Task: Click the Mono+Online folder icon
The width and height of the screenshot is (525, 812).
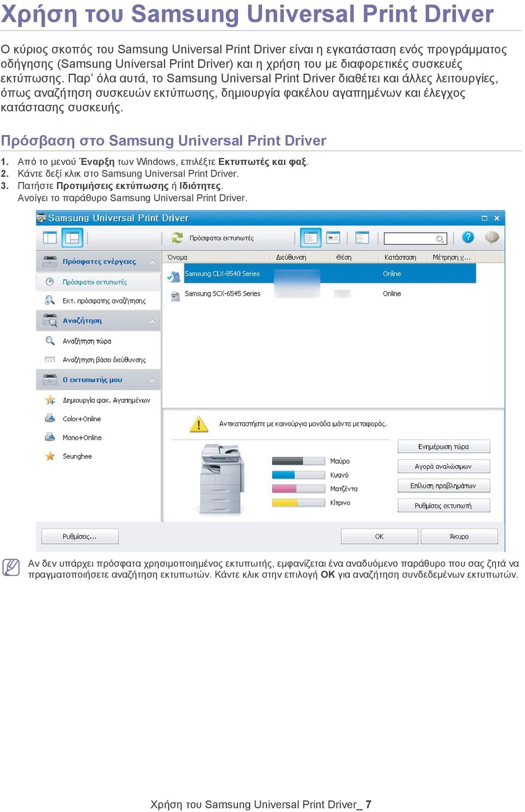Action: pos(50,437)
